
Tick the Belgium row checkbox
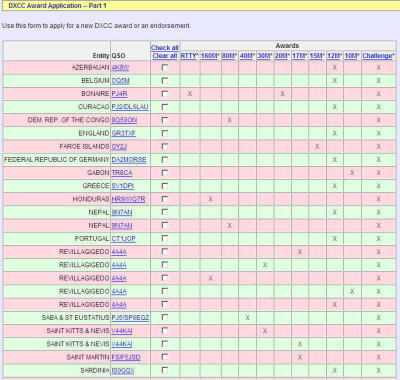[x=165, y=81]
